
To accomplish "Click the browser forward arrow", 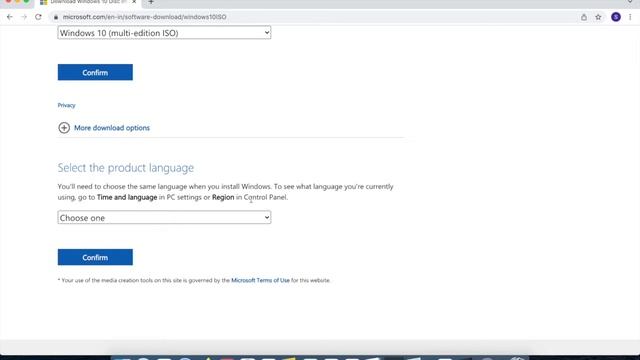I will [24, 17].
